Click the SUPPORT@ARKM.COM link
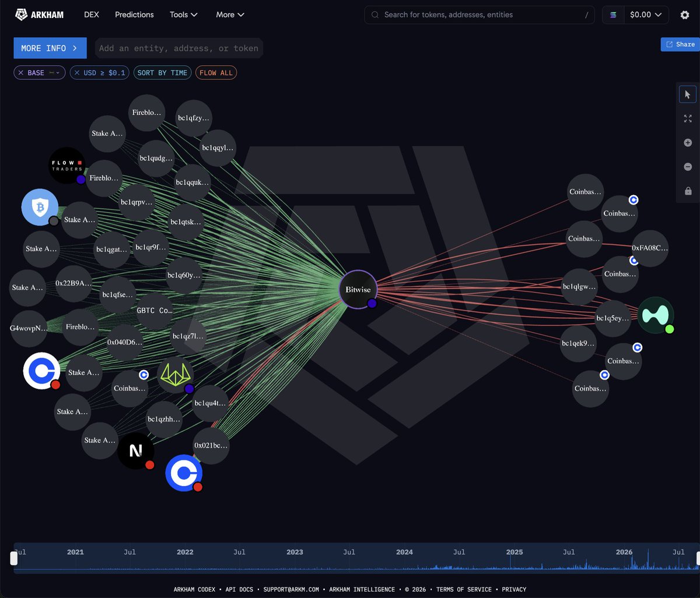700x598 pixels. click(x=291, y=589)
